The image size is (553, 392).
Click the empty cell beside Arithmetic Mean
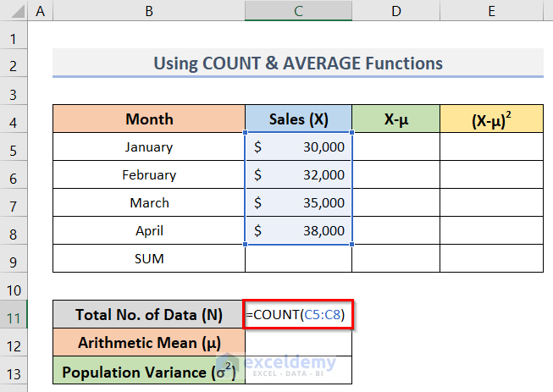pyautogui.click(x=298, y=343)
